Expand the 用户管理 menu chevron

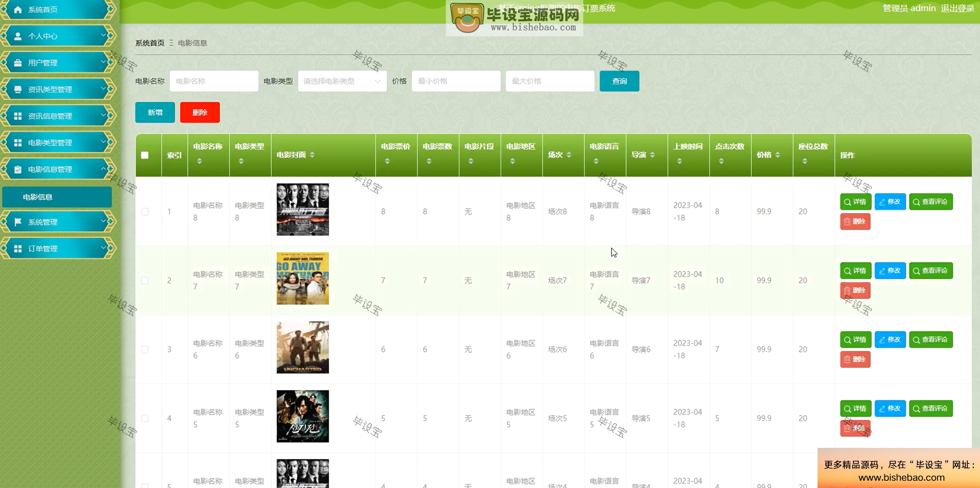pyautogui.click(x=103, y=62)
